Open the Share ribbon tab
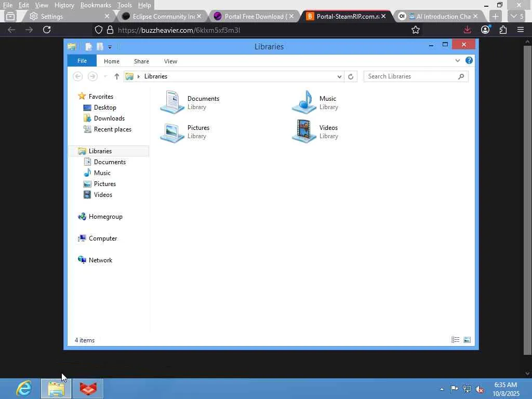This screenshot has width=532, height=399. pyautogui.click(x=141, y=61)
